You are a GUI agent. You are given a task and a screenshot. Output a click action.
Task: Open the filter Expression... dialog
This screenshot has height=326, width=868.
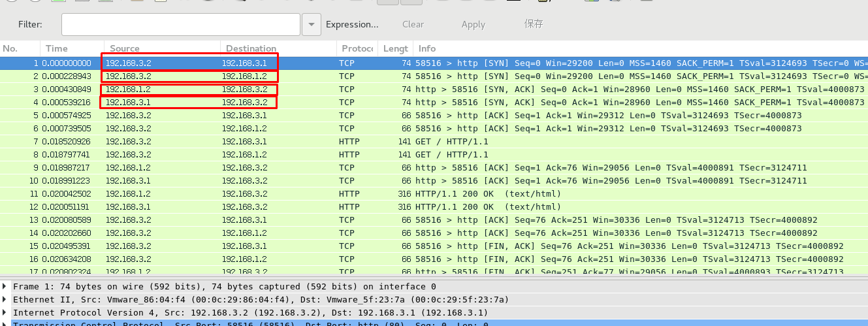pyautogui.click(x=352, y=24)
